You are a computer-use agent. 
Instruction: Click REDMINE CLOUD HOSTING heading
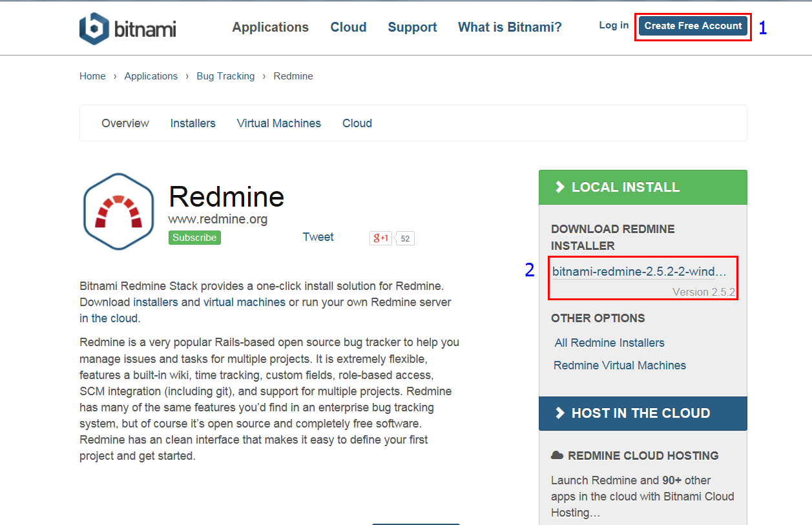click(x=643, y=456)
